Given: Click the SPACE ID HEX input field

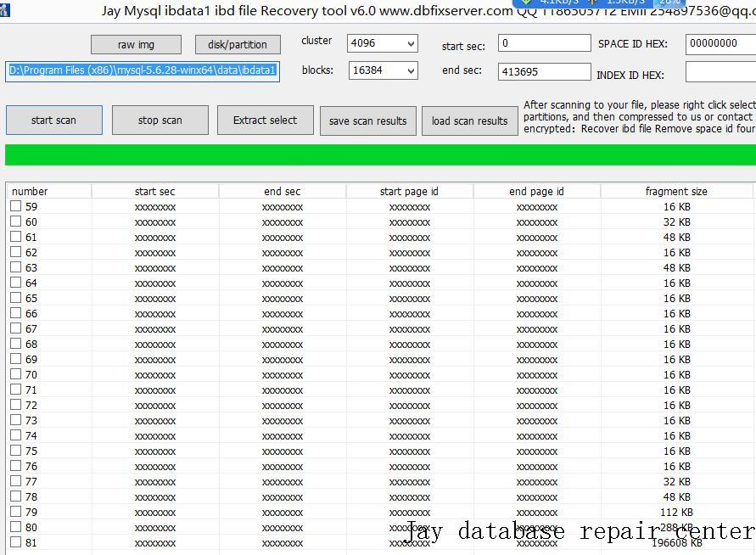Looking at the screenshot, I should pyautogui.click(x=721, y=44).
